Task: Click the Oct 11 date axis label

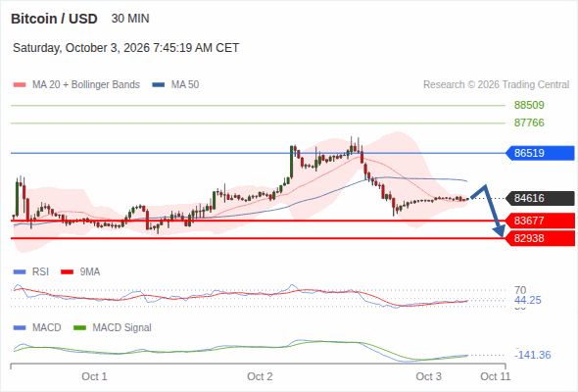Action: [496, 376]
